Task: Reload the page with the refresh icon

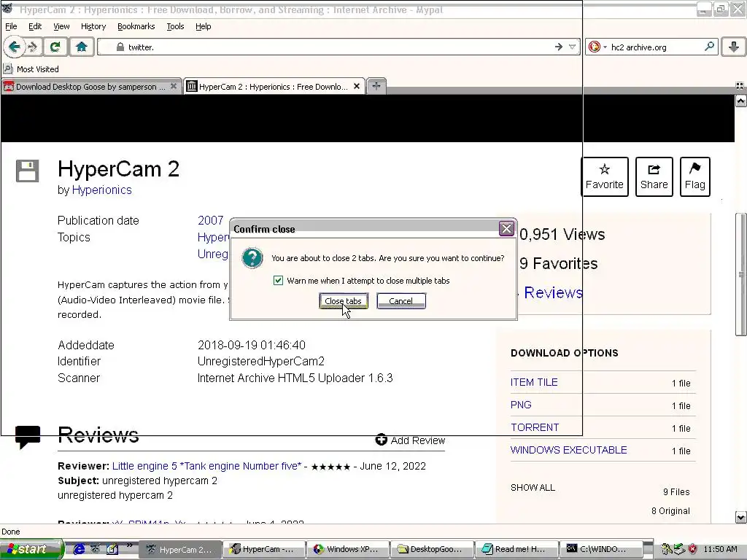Action: coord(55,47)
